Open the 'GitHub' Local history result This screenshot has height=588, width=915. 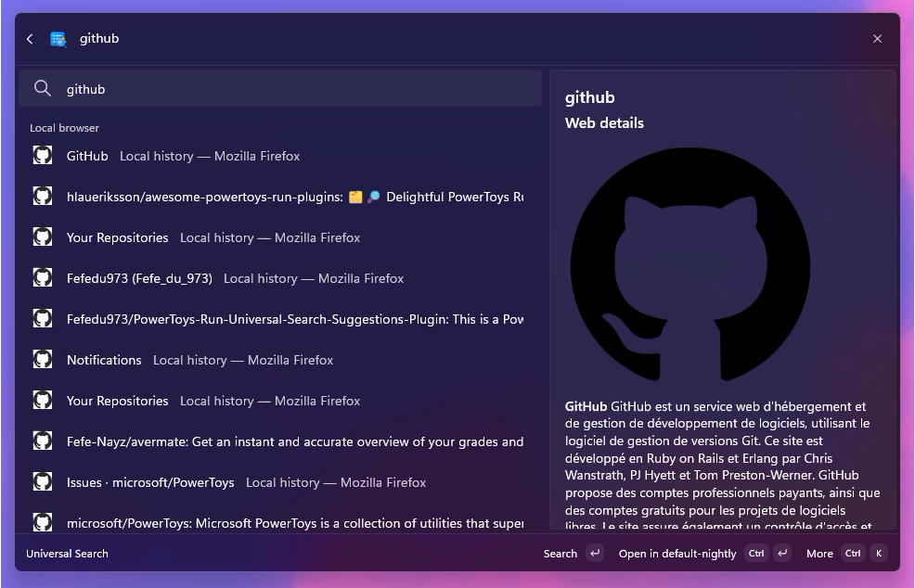[280, 156]
